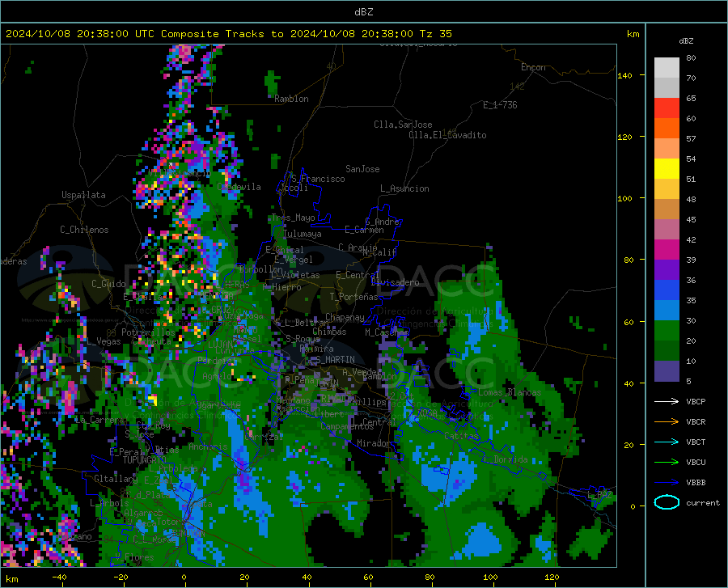Click the Chapanay map label

click(x=345, y=317)
